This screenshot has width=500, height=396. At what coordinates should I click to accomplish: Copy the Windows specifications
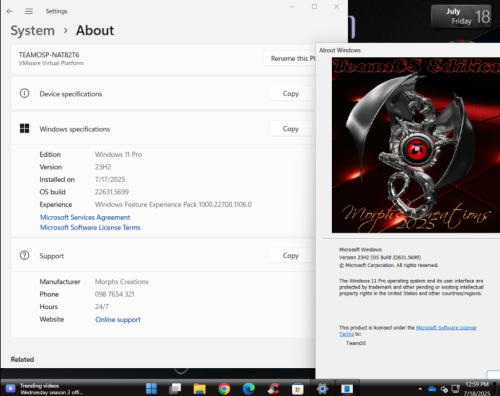(x=291, y=129)
